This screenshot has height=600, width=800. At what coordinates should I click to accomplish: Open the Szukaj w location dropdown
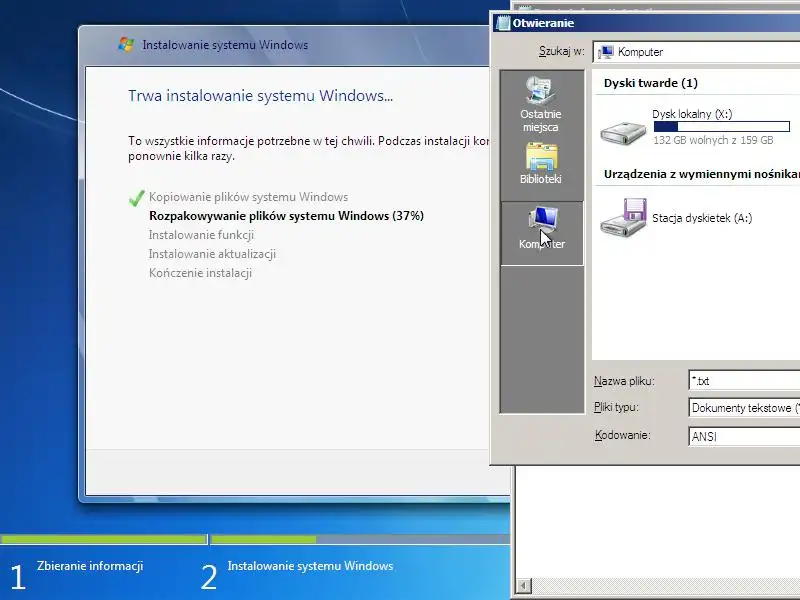tap(696, 52)
